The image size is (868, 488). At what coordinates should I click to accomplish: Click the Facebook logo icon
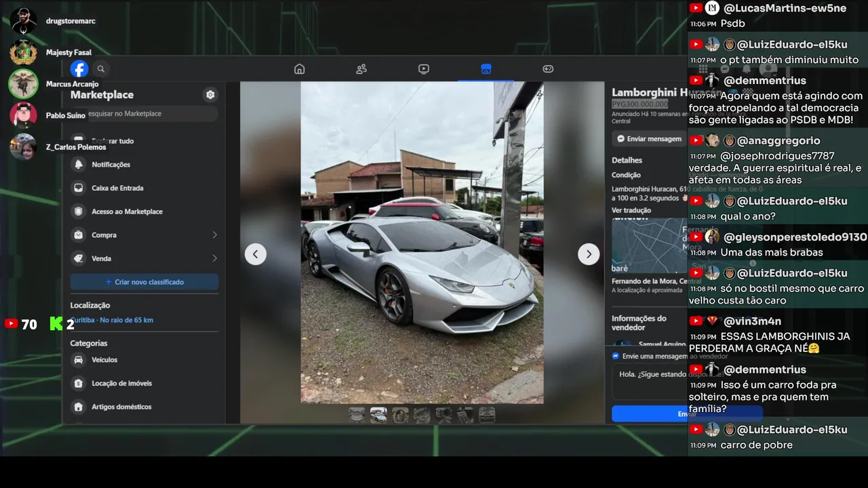pos(79,68)
